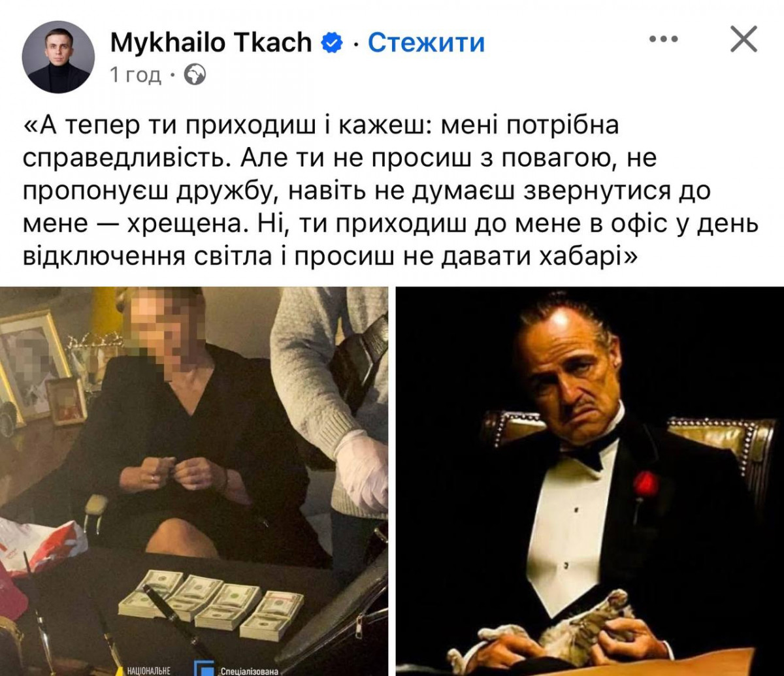Close the post with the X button
This screenshot has height=676, width=784.
point(743,40)
